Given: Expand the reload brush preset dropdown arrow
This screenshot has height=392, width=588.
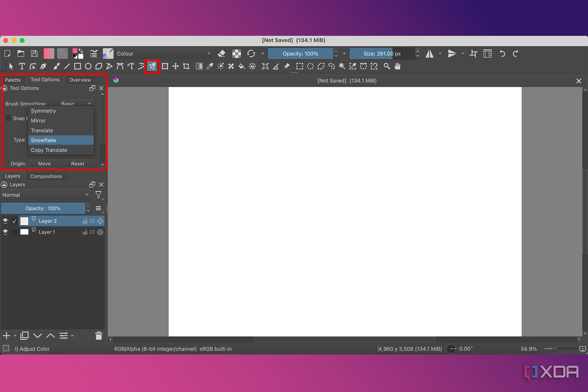Looking at the screenshot, I should coord(262,53).
